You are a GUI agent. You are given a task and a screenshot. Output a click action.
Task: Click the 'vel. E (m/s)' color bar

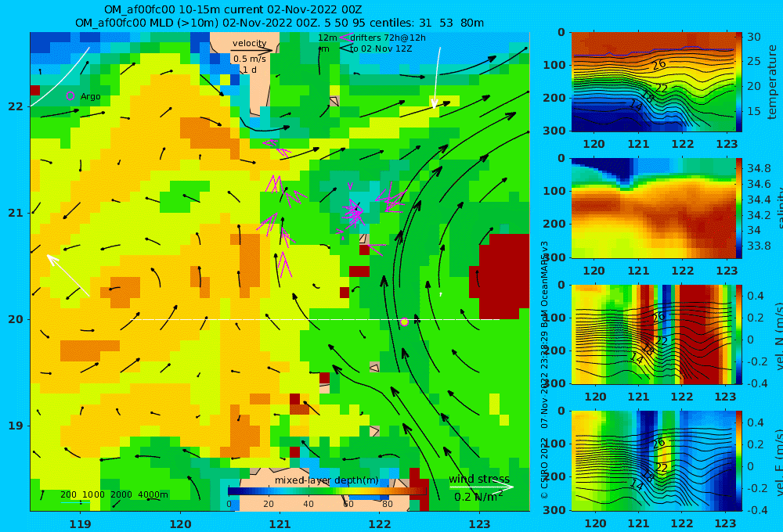click(x=739, y=461)
